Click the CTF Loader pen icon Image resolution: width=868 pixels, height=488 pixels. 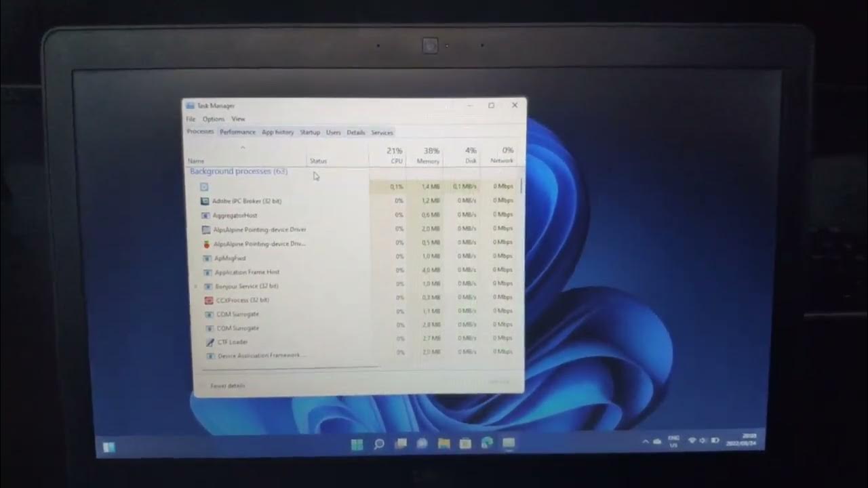coord(210,342)
